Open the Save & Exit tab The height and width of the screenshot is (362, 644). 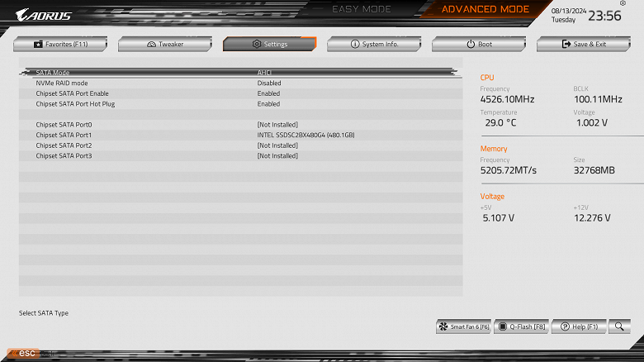(x=584, y=44)
